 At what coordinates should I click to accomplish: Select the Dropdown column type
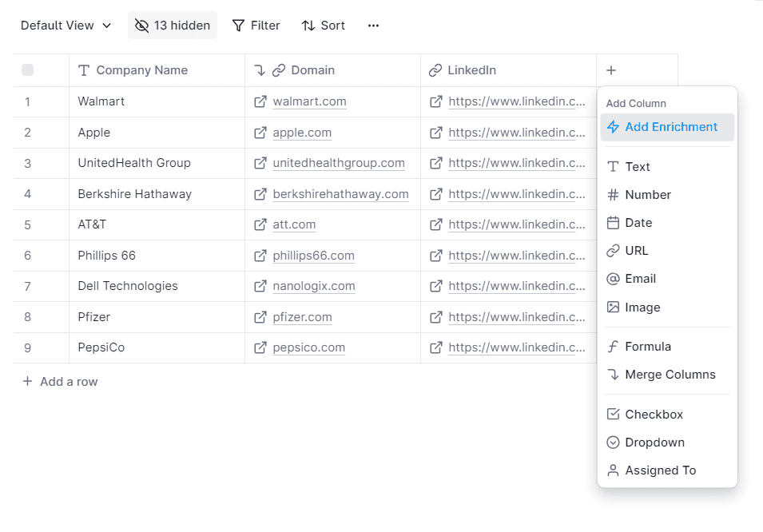[x=654, y=443]
